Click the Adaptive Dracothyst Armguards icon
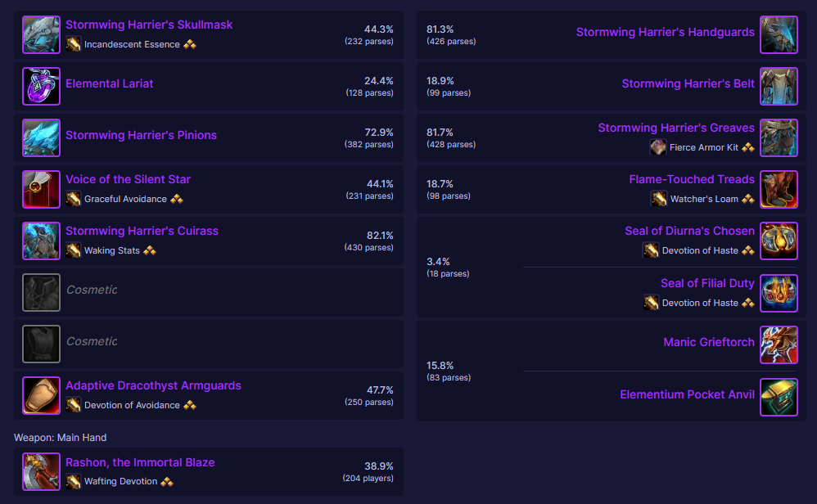The image size is (817, 504). (x=41, y=396)
